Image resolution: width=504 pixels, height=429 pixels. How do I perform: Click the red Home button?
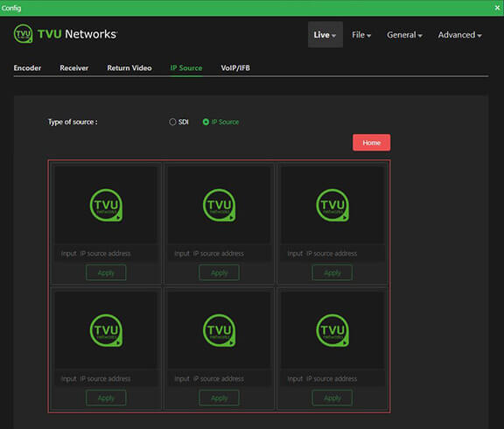click(x=372, y=143)
